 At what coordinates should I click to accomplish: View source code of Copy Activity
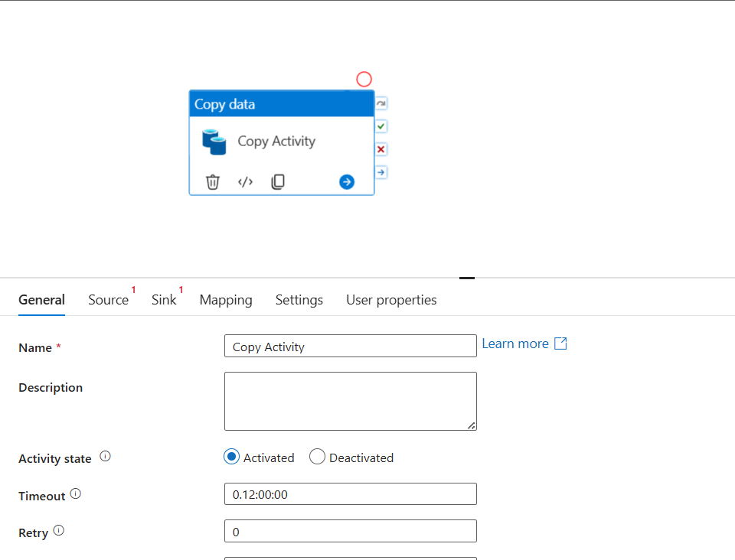tap(245, 181)
